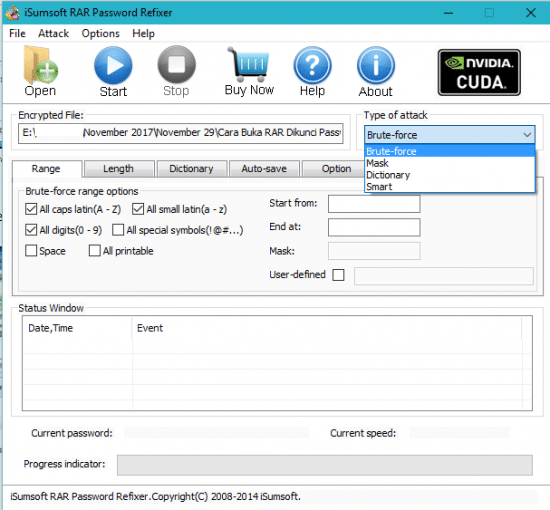The width and height of the screenshot is (550, 510).
Task: Click the Progress indicator bar
Action: click(x=324, y=465)
